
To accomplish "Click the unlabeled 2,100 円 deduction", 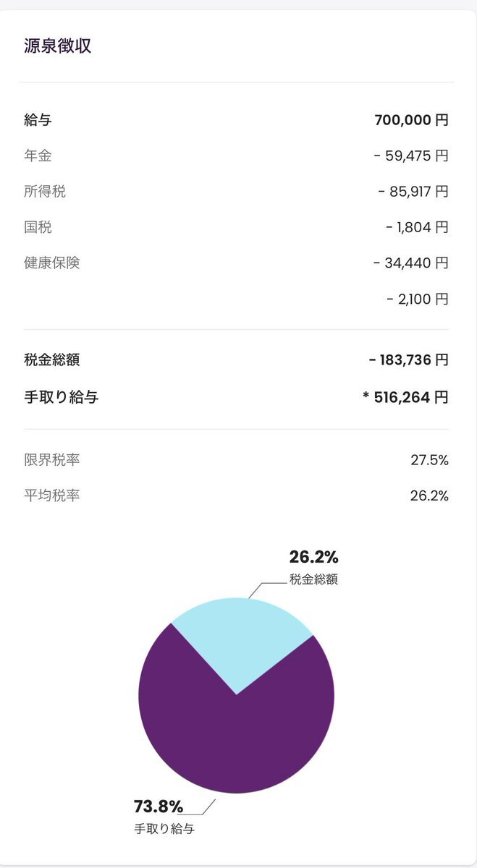I will tap(417, 299).
